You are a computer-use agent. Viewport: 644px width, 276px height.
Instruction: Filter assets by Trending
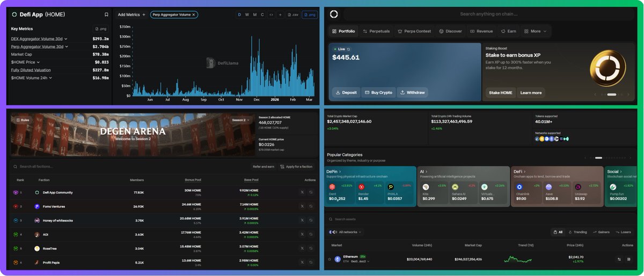577,232
